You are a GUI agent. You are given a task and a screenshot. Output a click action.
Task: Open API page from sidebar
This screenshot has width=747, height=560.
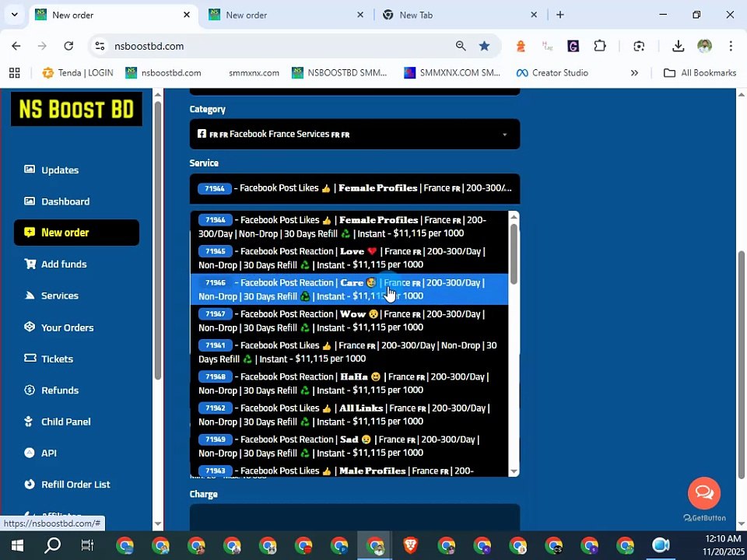40,453
